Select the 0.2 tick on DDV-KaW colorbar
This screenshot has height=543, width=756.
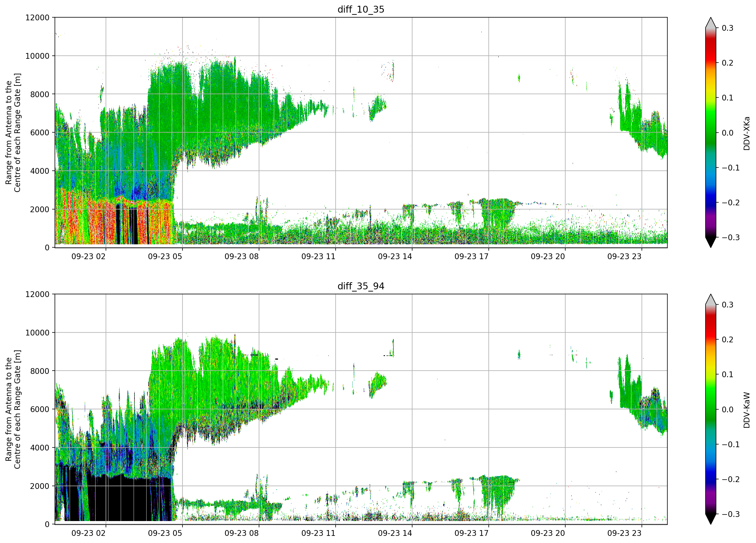(727, 340)
